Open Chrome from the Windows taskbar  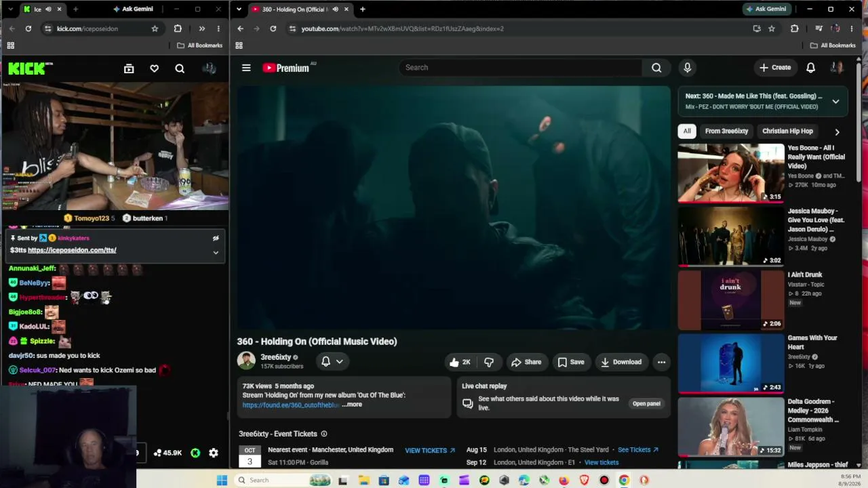624,481
